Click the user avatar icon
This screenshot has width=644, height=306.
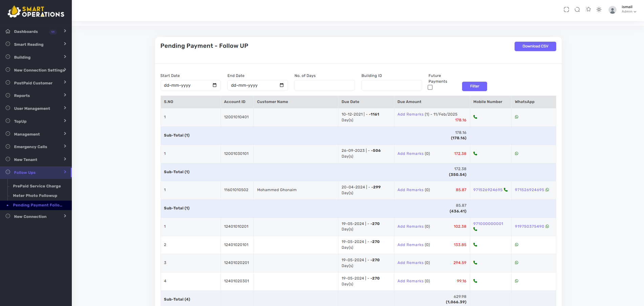612,10
